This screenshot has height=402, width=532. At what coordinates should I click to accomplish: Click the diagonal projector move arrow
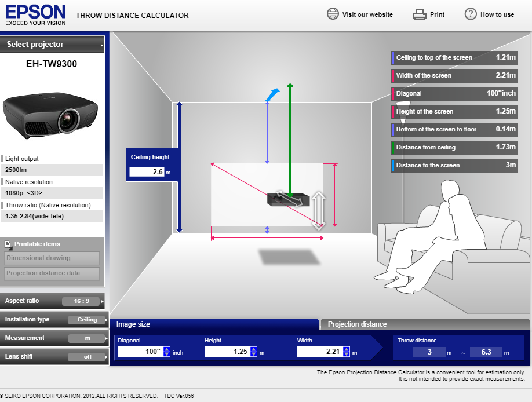point(289,199)
